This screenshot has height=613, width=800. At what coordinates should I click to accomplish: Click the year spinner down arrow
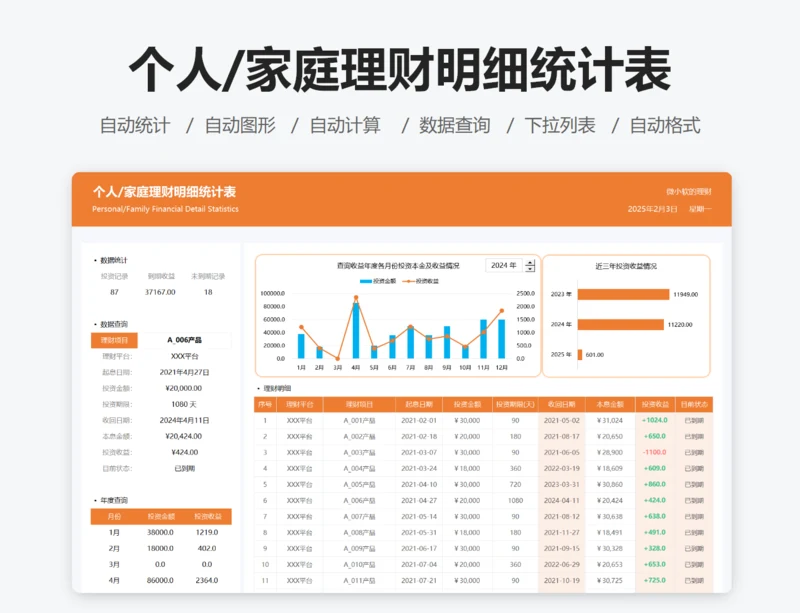[530, 269]
